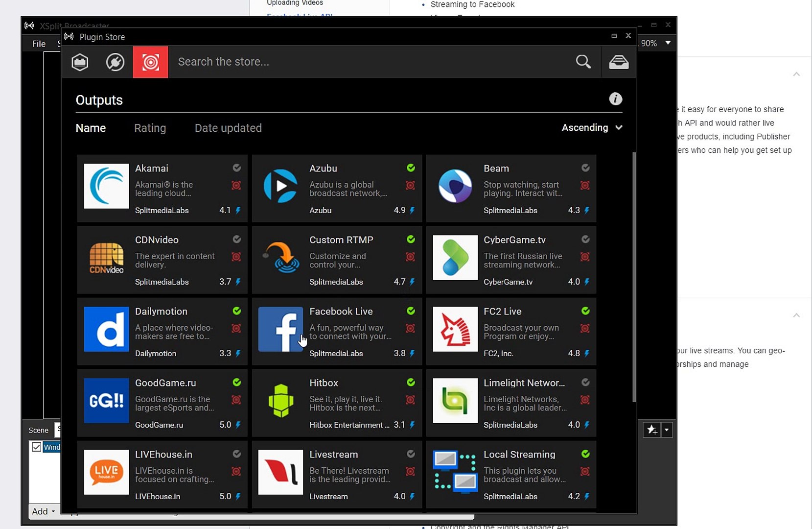The image size is (812, 529).
Task: Toggle the Local Streaming installed checkmark
Action: click(585, 454)
